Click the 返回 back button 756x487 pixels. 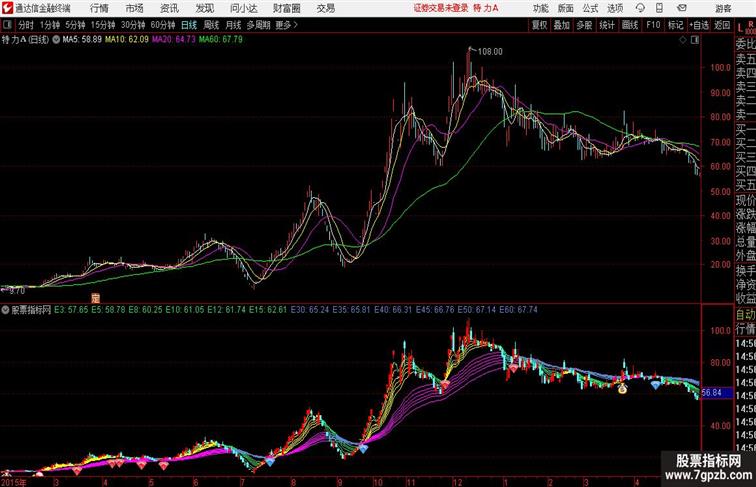[722, 25]
